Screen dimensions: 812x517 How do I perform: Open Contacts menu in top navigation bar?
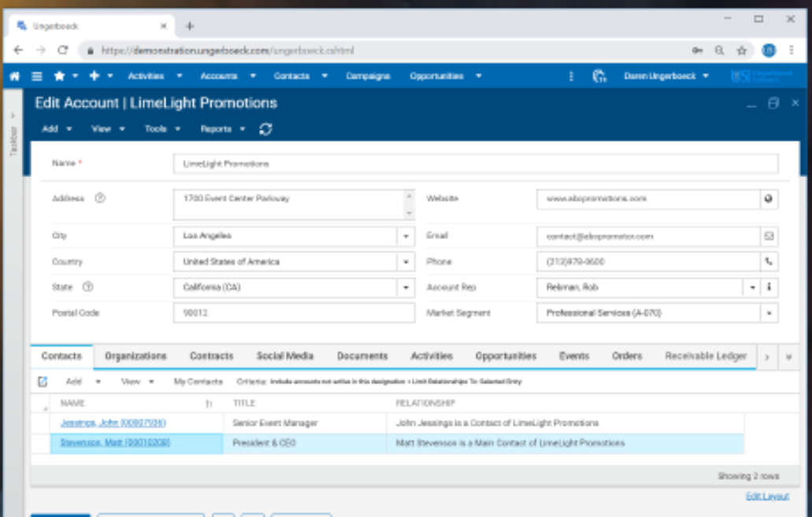[x=291, y=76]
